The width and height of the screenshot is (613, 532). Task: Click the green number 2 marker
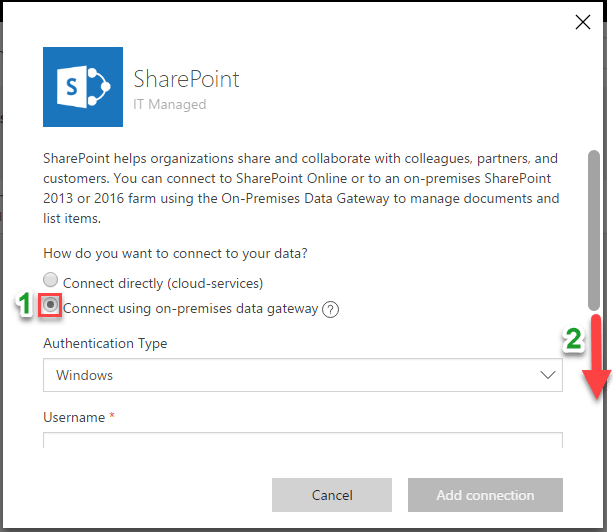click(572, 340)
